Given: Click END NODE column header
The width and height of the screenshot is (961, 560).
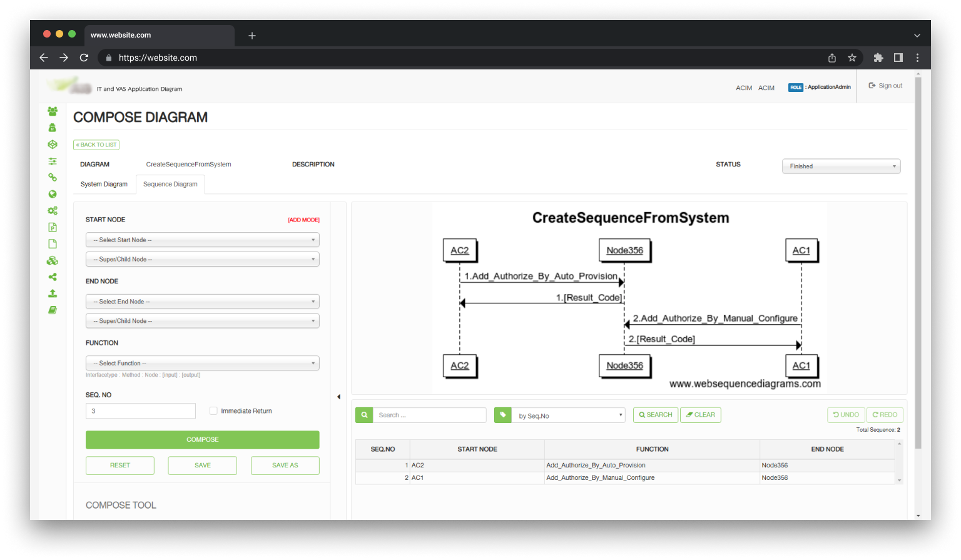Looking at the screenshot, I should pos(827,449).
